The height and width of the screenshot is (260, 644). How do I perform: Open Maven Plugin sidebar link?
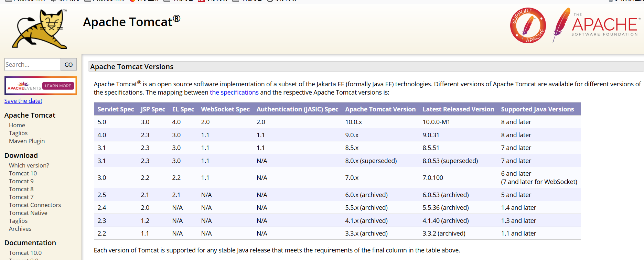[27, 141]
